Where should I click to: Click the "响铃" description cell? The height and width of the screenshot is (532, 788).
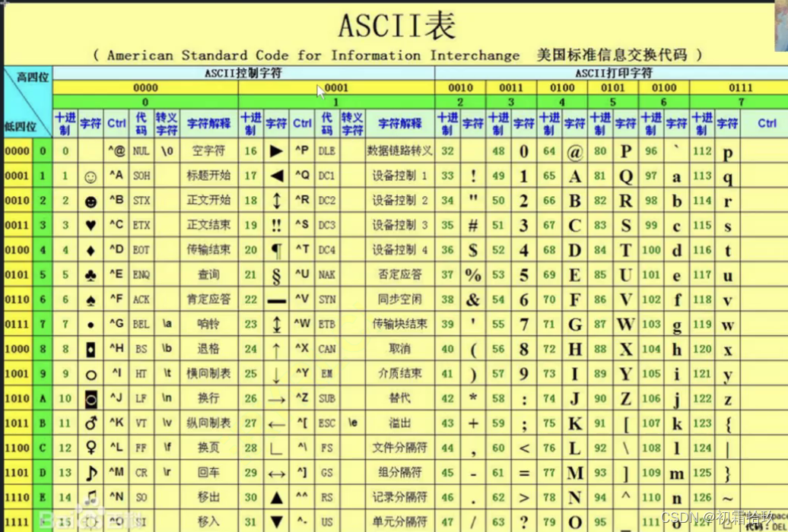pyautogui.click(x=208, y=324)
